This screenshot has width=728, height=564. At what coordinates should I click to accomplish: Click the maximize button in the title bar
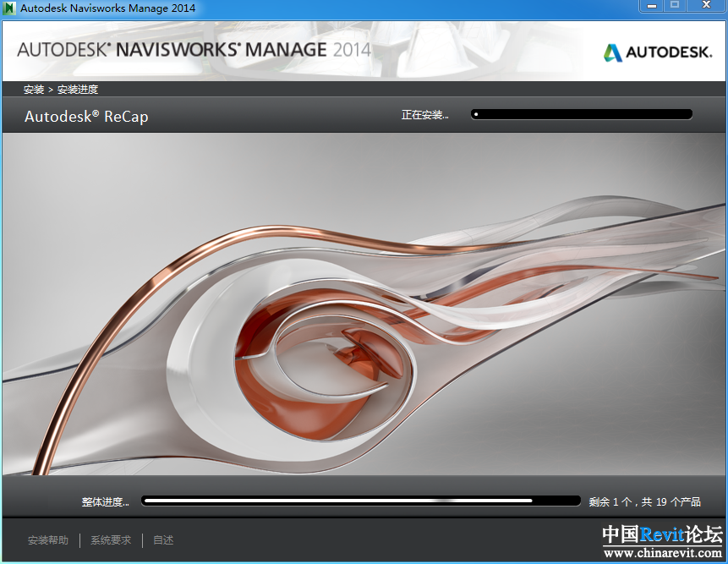(x=675, y=6)
